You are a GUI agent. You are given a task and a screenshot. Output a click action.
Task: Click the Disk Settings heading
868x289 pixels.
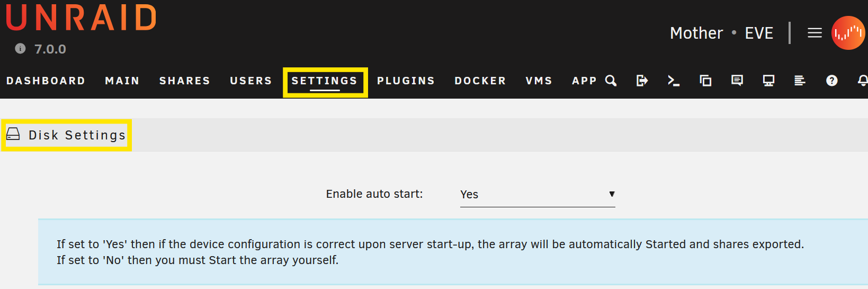coord(77,135)
